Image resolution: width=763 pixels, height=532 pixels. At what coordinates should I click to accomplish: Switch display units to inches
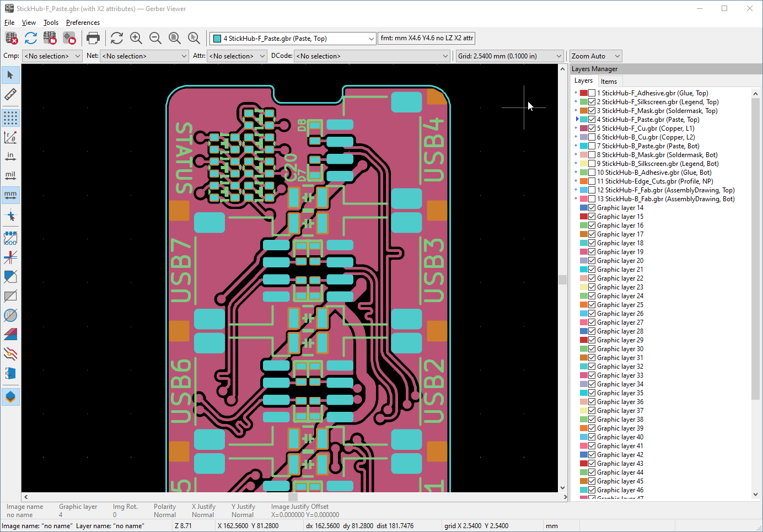pyautogui.click(x=10, y=156)
